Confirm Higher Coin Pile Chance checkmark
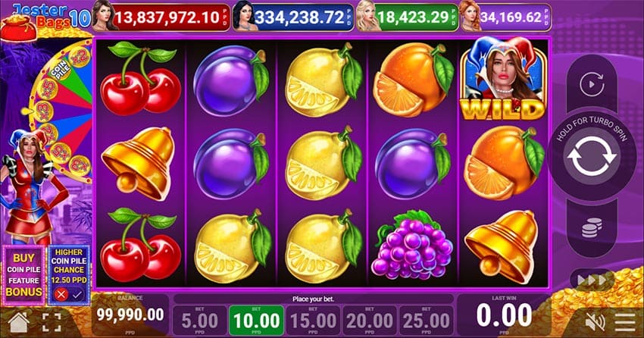 point(77,294)
